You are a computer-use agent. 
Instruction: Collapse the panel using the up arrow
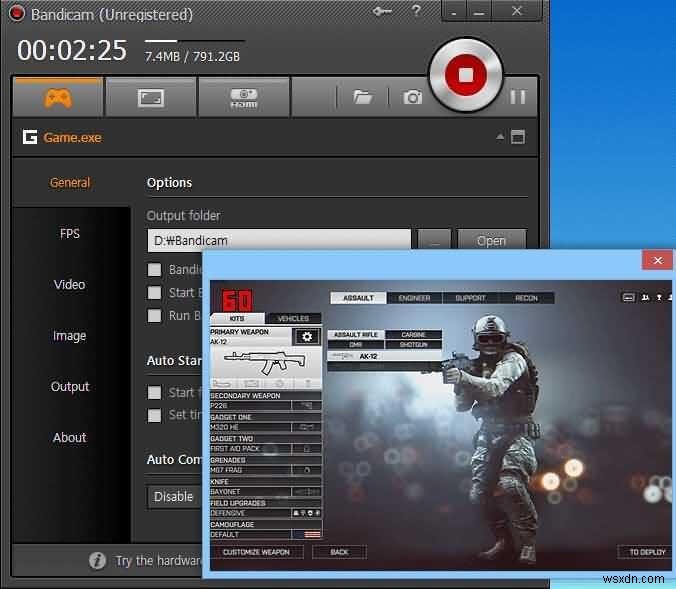click(500, 137)
